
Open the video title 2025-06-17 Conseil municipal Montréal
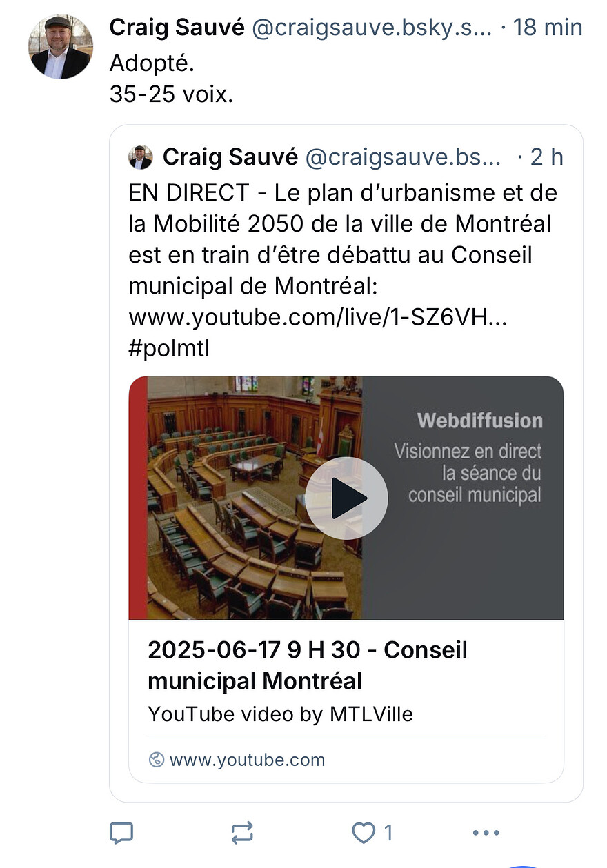(x=308, y=665)
